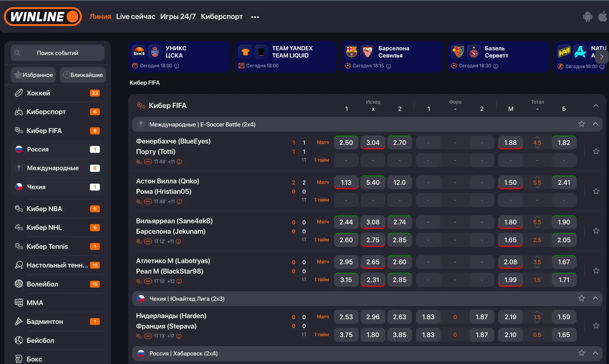The image size is (609, 364).
Task: Open Игры 24/7 tab
Action: [x=178, y=16]
